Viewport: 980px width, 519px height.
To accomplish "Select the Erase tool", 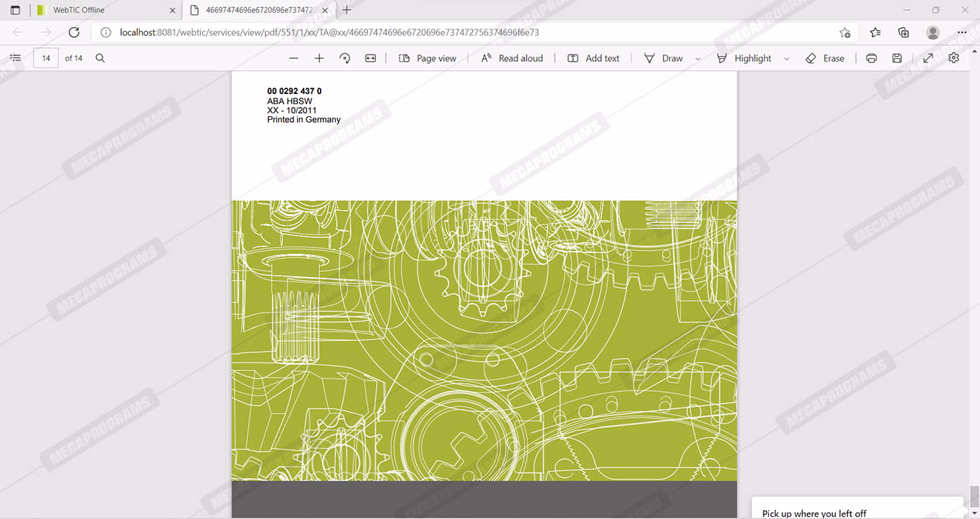I will pyautogui.click(x=825, y=58).
